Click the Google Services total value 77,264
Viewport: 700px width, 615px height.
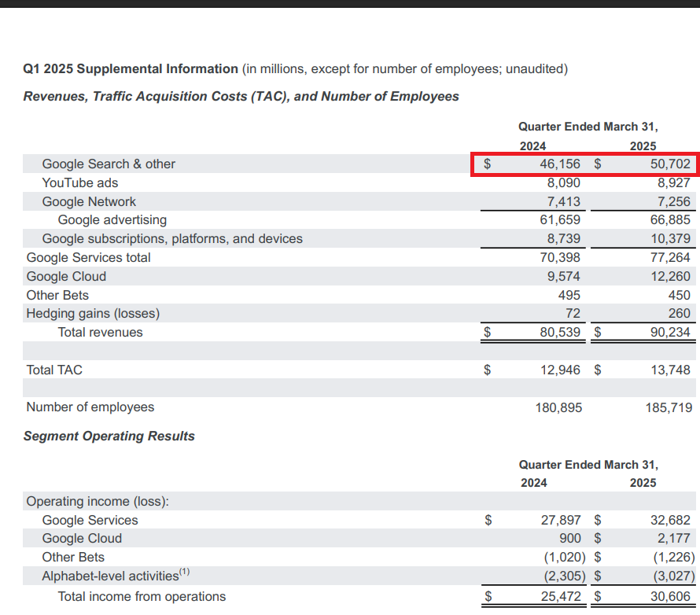[670, 257]
